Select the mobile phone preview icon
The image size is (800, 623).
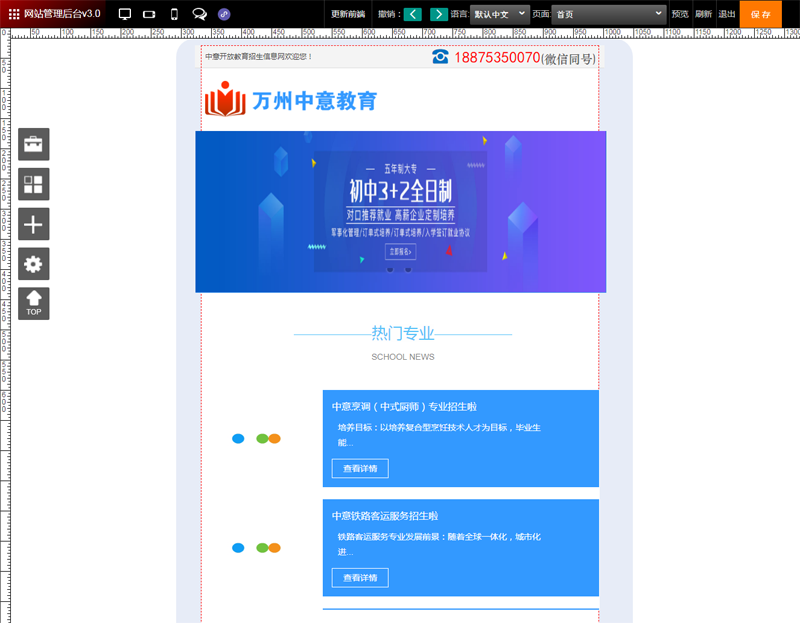tap(173, 13)
